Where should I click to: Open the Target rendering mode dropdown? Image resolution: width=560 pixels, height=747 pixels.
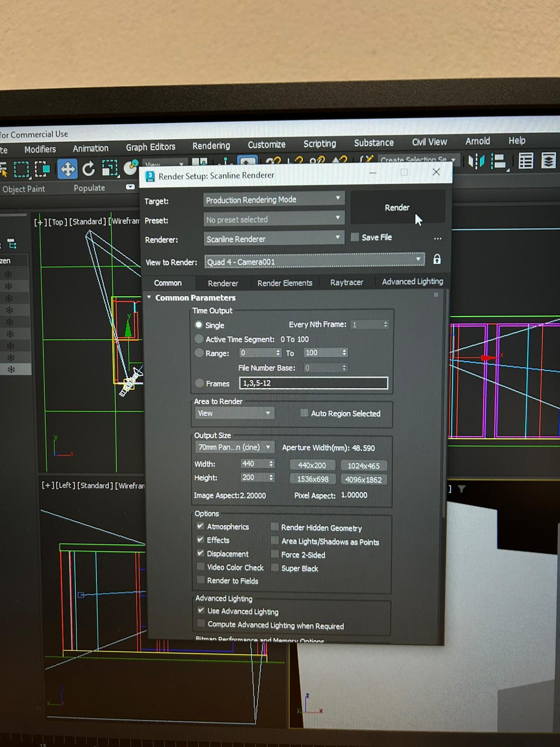[274, 199]
